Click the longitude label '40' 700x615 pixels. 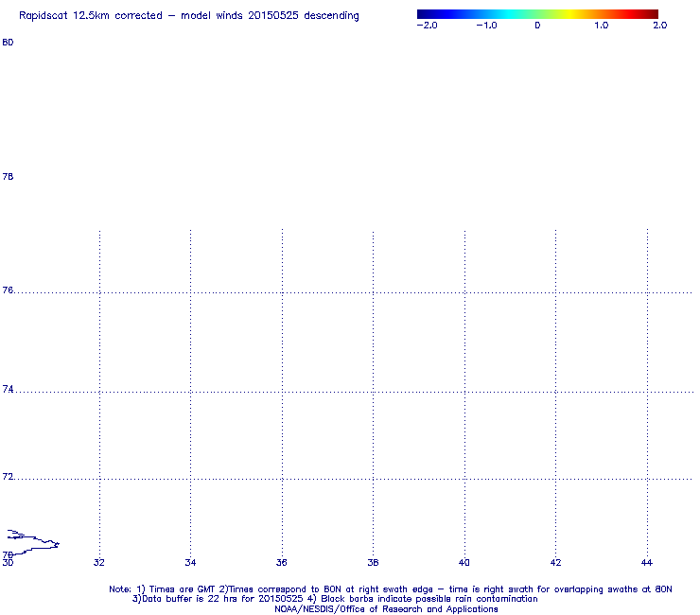[464, 563]
